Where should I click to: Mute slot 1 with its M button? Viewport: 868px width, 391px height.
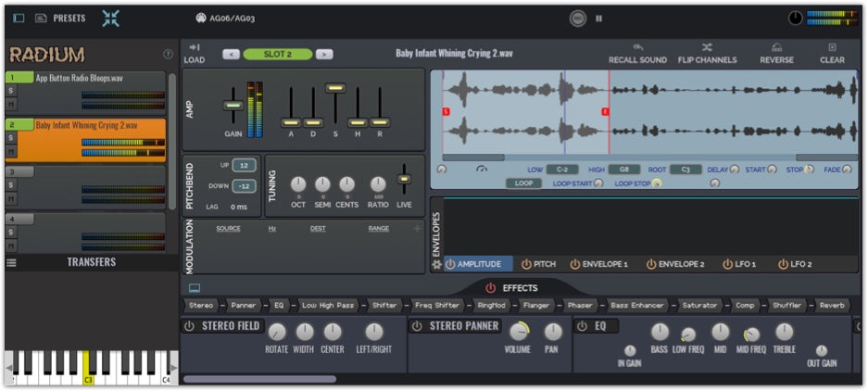pyautogui.click(x=11, y=104)
